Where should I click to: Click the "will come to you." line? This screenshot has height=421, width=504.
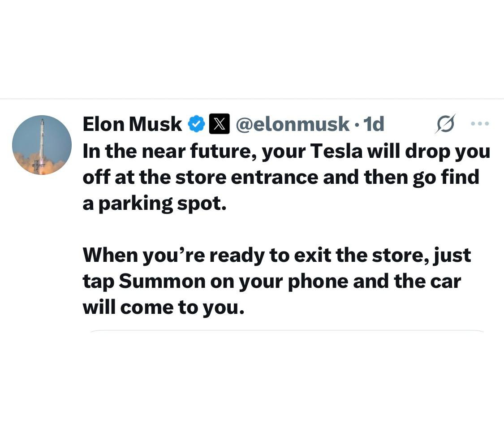click(164, 307)
